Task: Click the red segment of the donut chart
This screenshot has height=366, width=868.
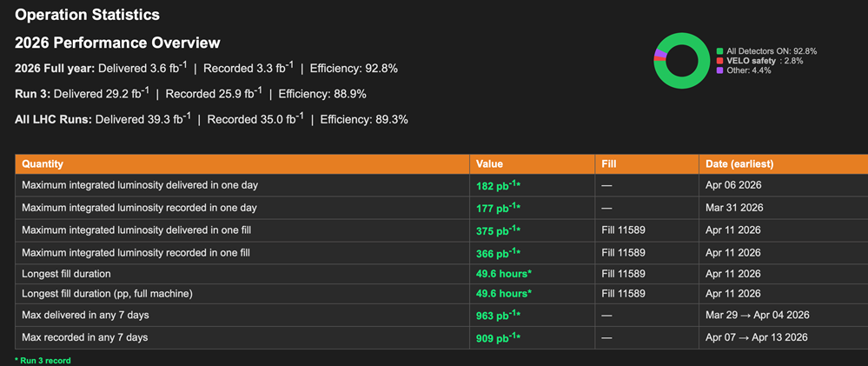Action: [x=658, y=60]
